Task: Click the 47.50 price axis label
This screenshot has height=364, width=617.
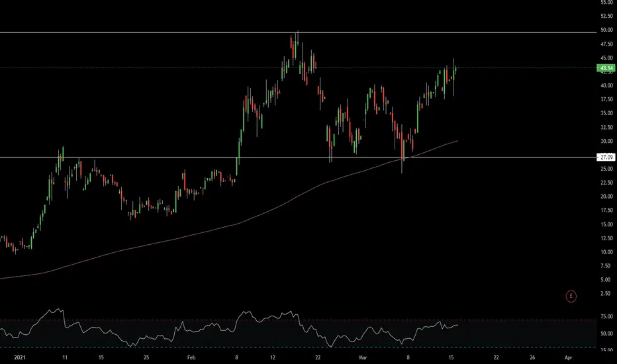Action: click(606, 44)
